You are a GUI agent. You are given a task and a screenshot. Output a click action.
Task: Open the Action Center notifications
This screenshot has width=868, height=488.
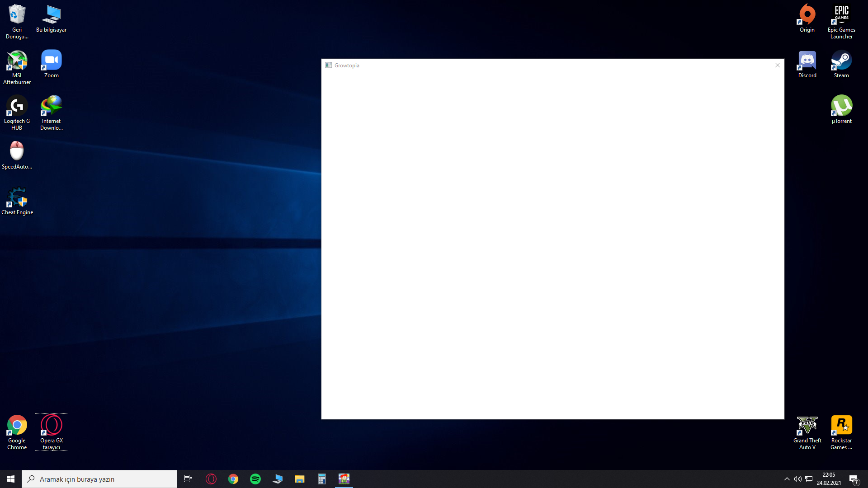[x=854, y=479]
